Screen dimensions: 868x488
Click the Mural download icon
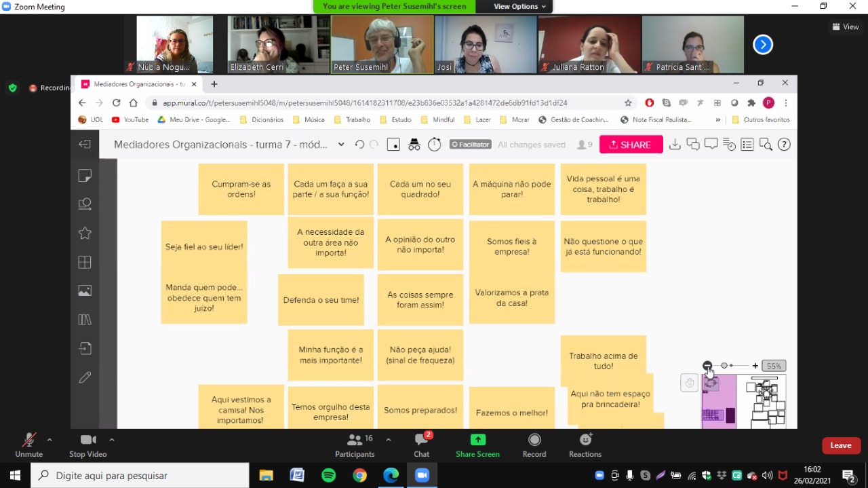coord(675,145)
